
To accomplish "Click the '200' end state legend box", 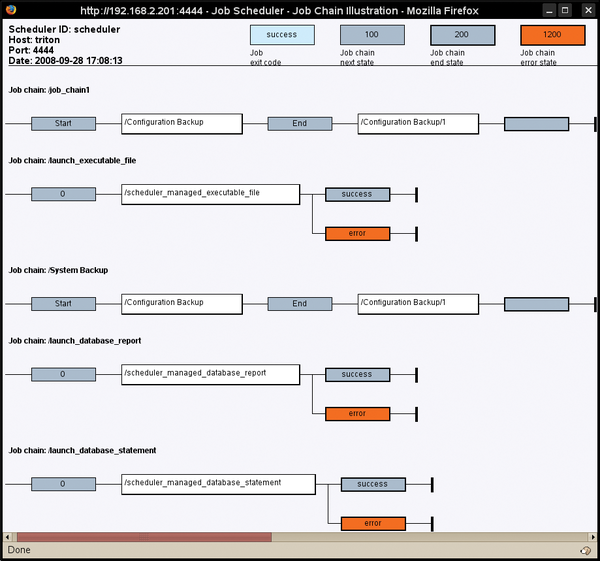I will [x=463, y=35].
